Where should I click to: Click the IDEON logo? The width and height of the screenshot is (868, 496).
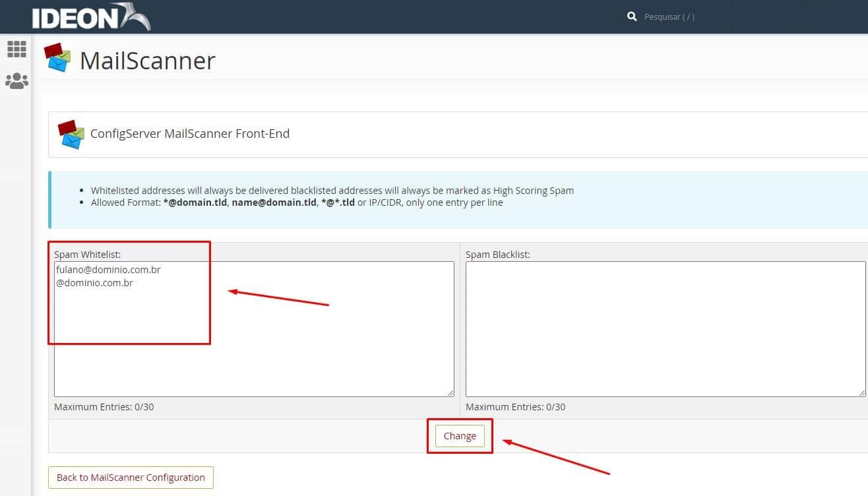coord(90,16)
